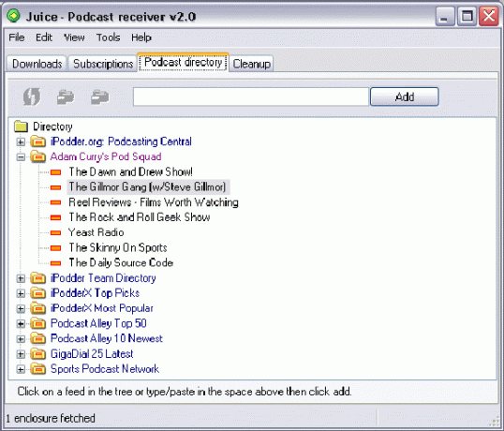This screenshot has width=504, height=431.
Task: Select The Rock and Roll Geek Show feed
Action: tap(140, 217)
